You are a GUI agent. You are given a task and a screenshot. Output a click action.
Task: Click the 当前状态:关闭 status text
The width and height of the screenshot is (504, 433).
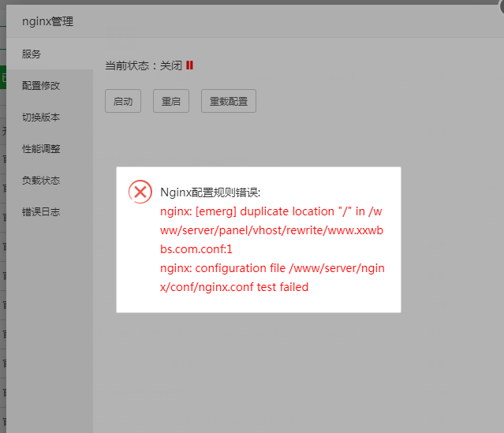[x=144, y=65]
